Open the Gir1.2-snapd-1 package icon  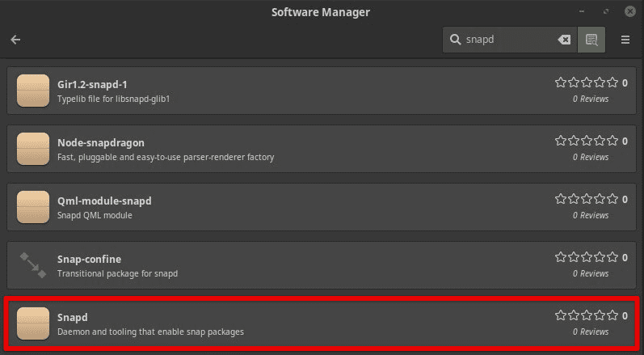click(x=33, y=91)
